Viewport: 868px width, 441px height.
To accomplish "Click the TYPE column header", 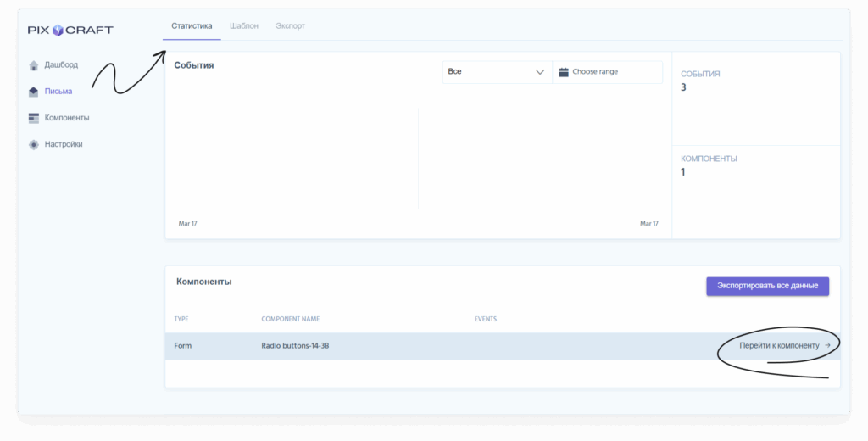I will tap(181, 319).
